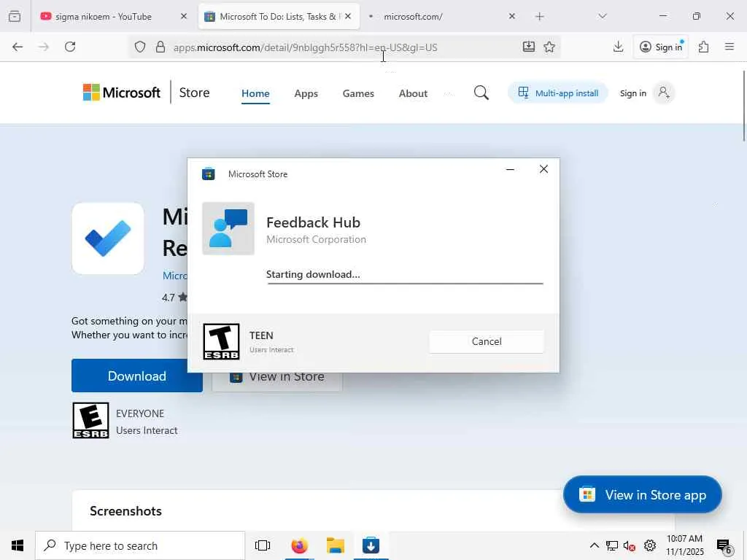Click the EVERYONE ESRB rating badge
This screenshot has height=560, width=747.
click(90, 420)
